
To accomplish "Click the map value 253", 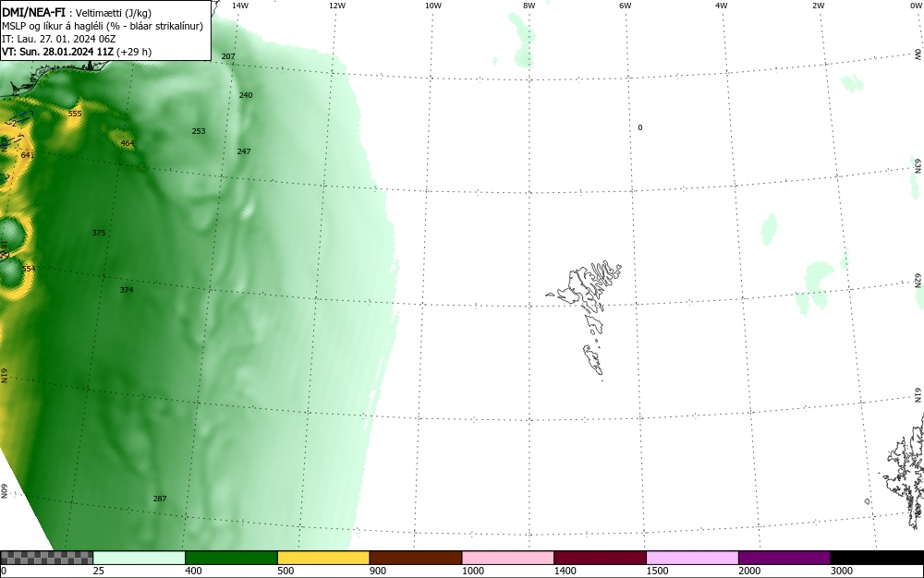I will (199, 131).
